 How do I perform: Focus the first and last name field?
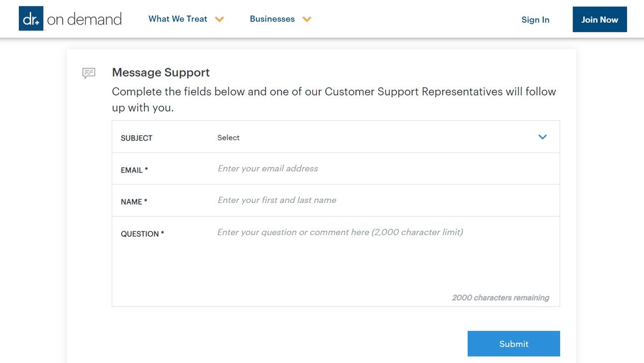tap(376, 200)
